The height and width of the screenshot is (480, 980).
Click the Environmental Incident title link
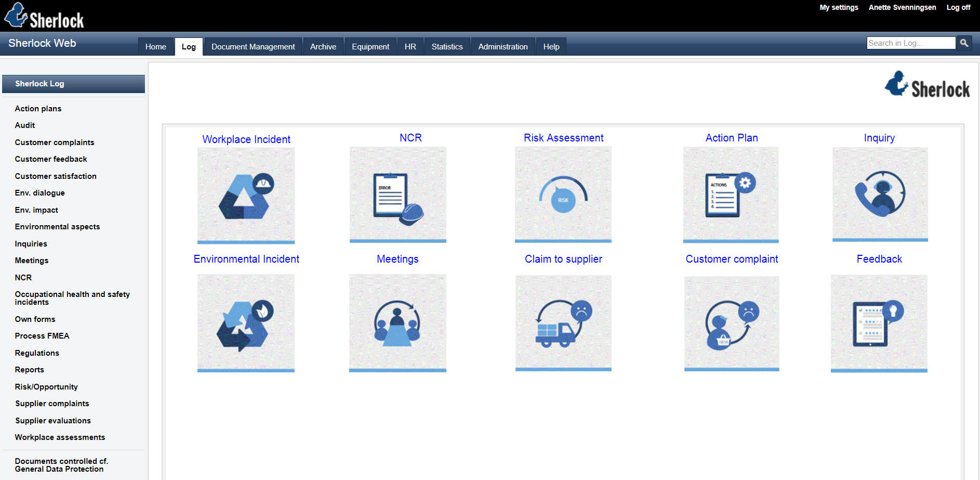point(246,259)
